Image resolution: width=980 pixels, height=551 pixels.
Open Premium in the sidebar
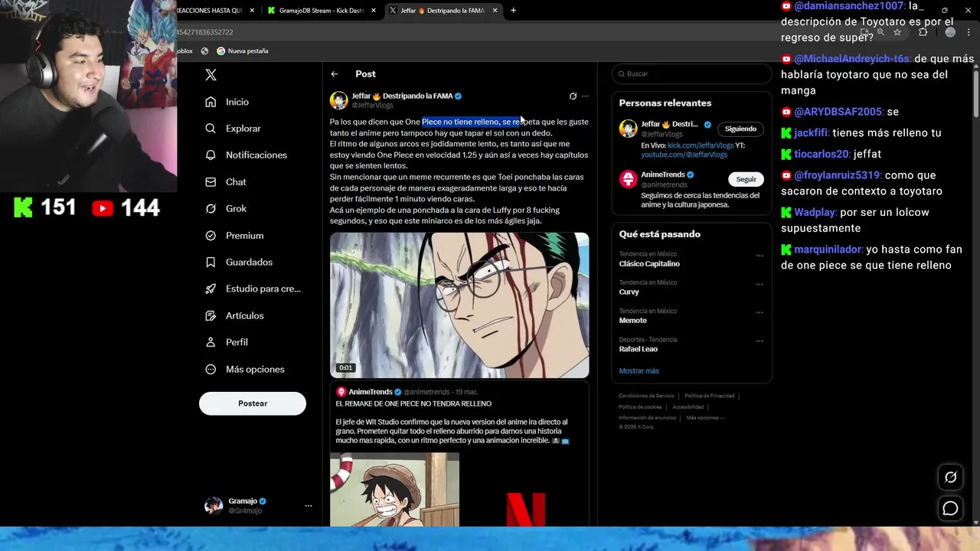tap(234, 236)
